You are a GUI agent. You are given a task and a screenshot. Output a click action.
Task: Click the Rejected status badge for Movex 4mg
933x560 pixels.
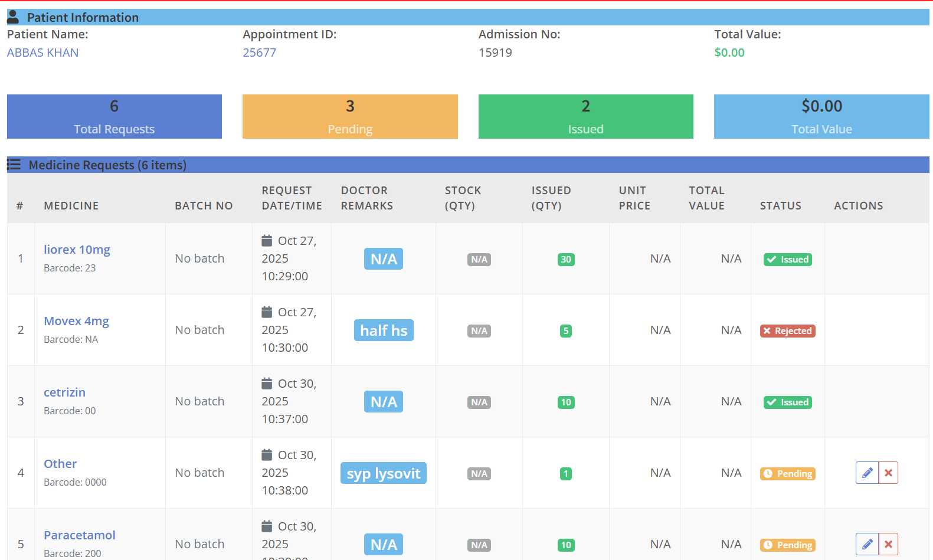pyautogui.click(x=788, y=331)
